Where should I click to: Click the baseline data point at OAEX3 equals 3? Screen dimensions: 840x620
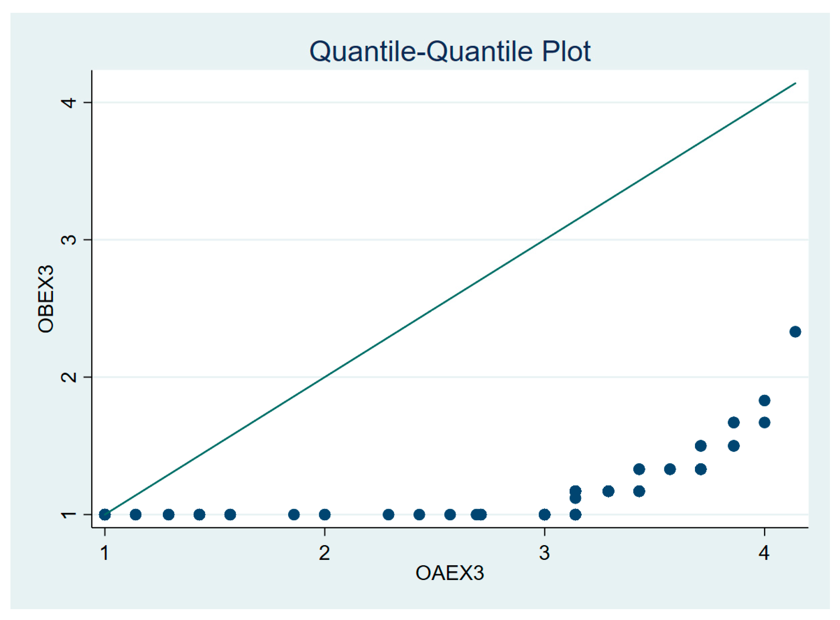[x=544, y=514]
